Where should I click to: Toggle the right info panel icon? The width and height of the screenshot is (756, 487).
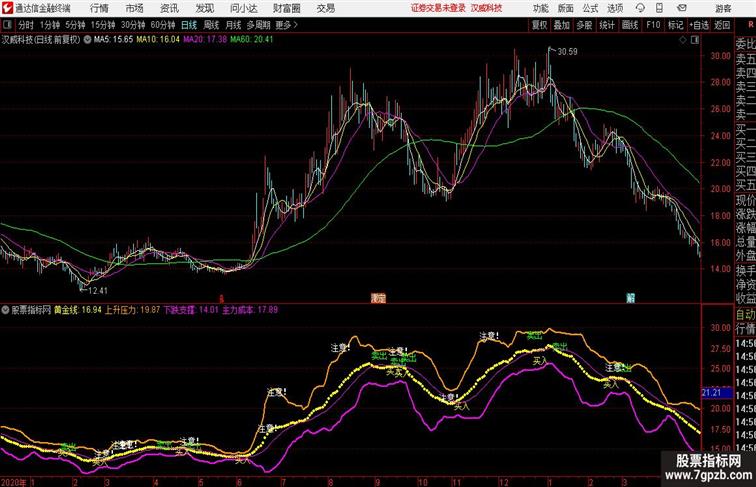pos(695,40)
